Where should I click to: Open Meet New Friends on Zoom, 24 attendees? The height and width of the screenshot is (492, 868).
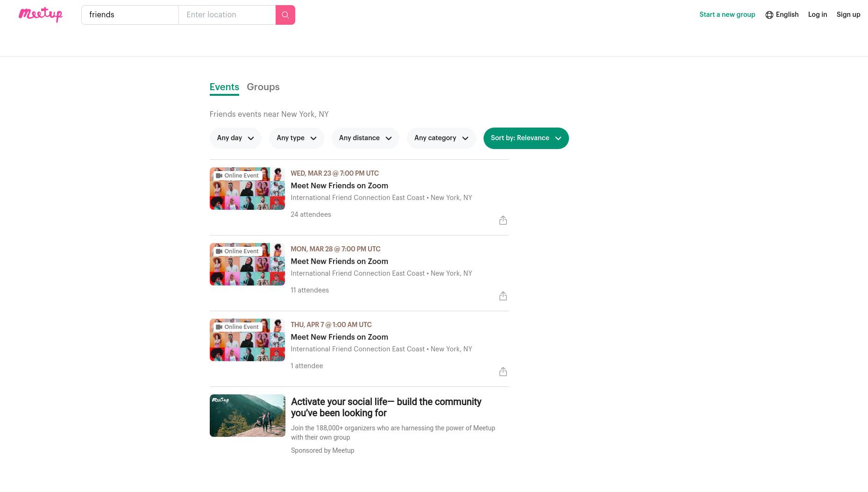339,185
